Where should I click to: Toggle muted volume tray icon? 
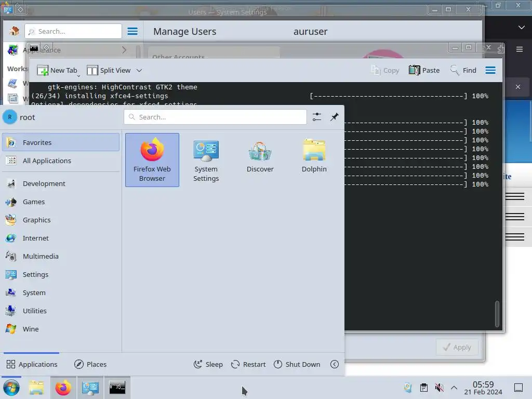click(x=439, y=388)
